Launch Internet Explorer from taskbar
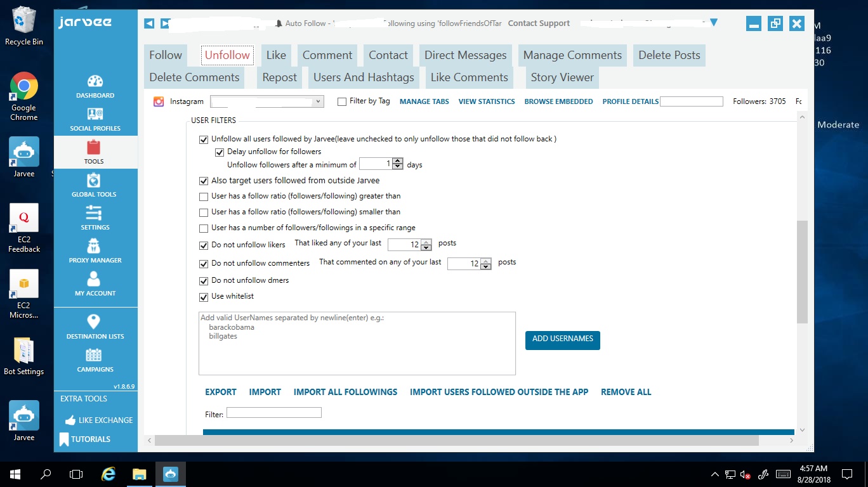This screenshot has width=868, height=487. click(109, 474)
